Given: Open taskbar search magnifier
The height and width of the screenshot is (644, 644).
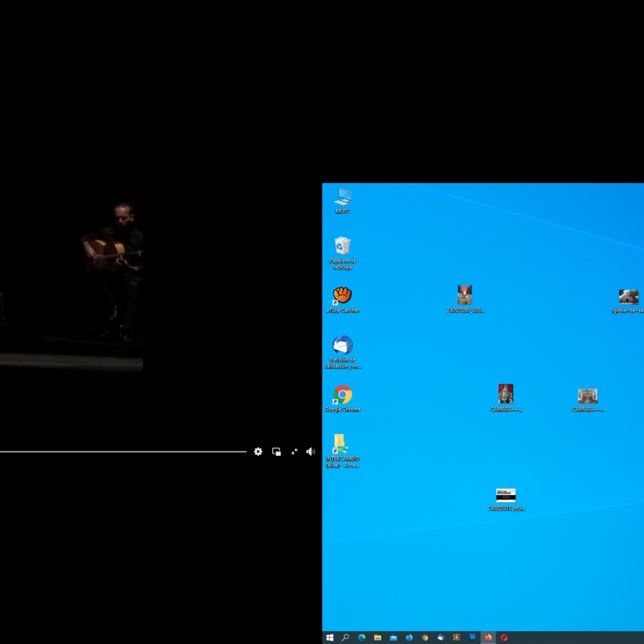Looking at the screenshot, I should tap(346, 638).
